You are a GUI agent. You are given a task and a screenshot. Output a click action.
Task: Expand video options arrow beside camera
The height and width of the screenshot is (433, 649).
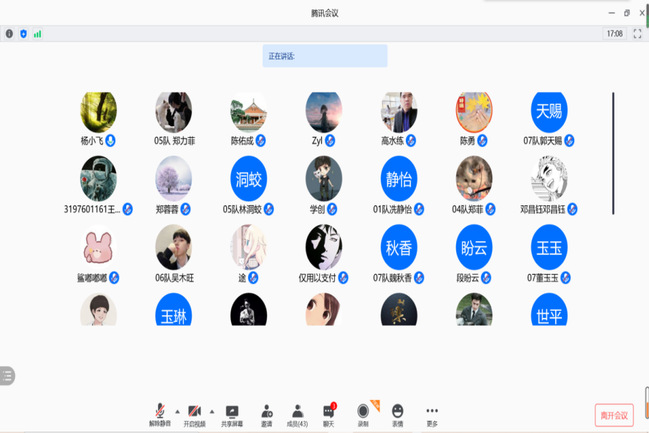(x=212, y=410)
